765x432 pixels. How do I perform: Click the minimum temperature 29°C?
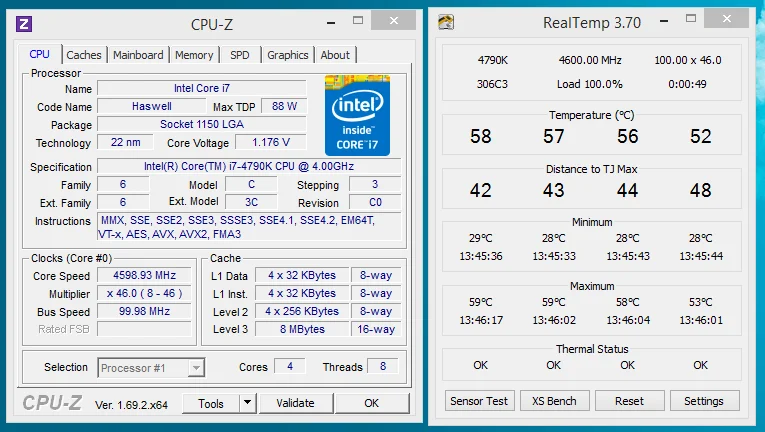coord(481,238)
